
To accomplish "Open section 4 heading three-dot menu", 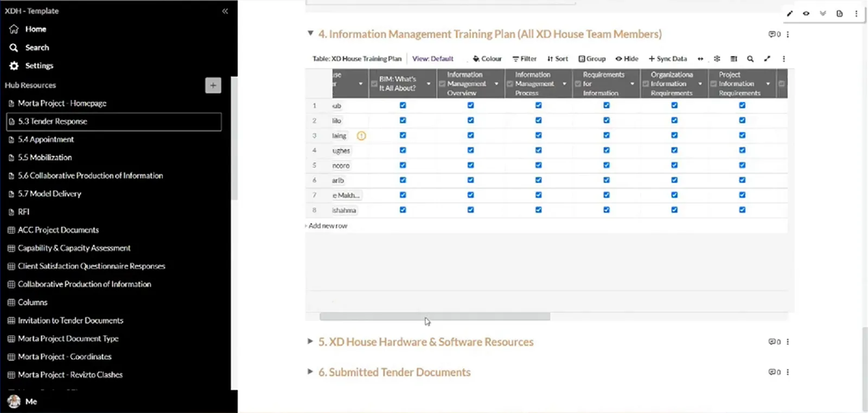I will tap(788, 34).
